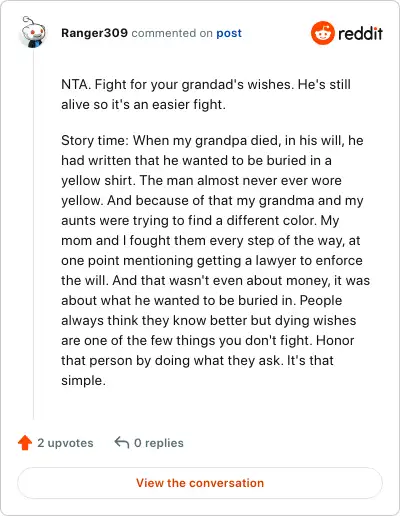This screenshot has width=400, height=516.
Task: Upvote with the orange arrow icon
Action: 25,443
